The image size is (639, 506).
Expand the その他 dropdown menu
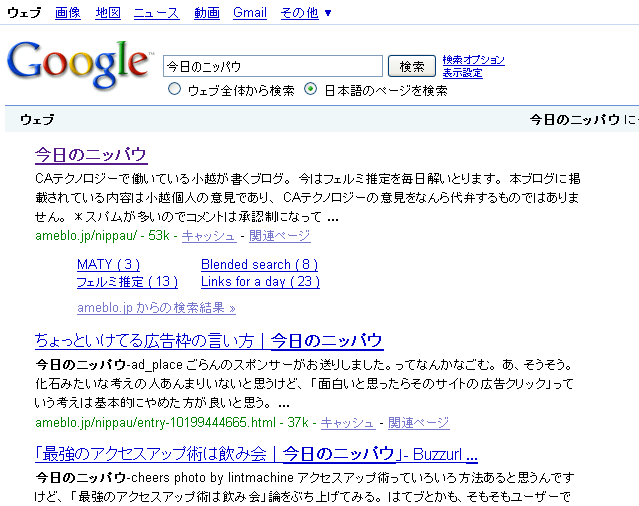point(306,13)
